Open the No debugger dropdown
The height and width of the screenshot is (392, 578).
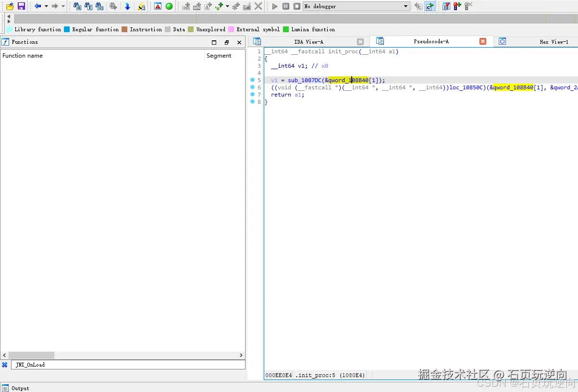click(357, 6)
